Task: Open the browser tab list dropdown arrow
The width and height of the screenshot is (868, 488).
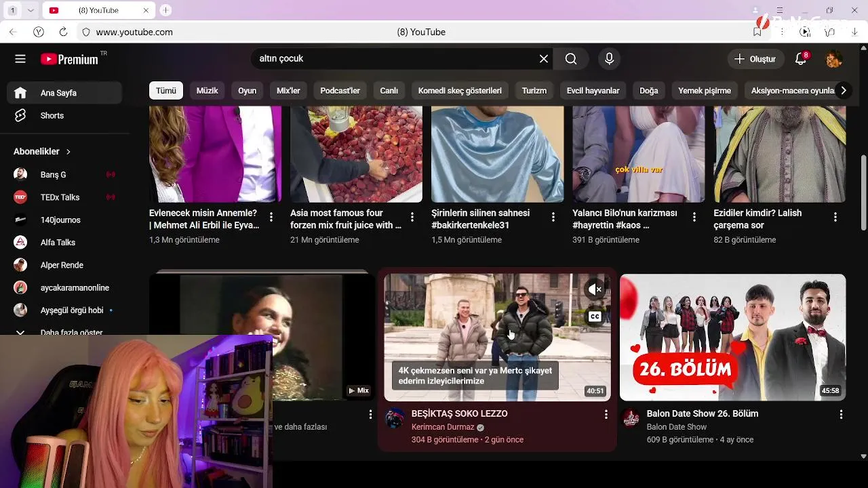Action: click(x=31, y=10)
